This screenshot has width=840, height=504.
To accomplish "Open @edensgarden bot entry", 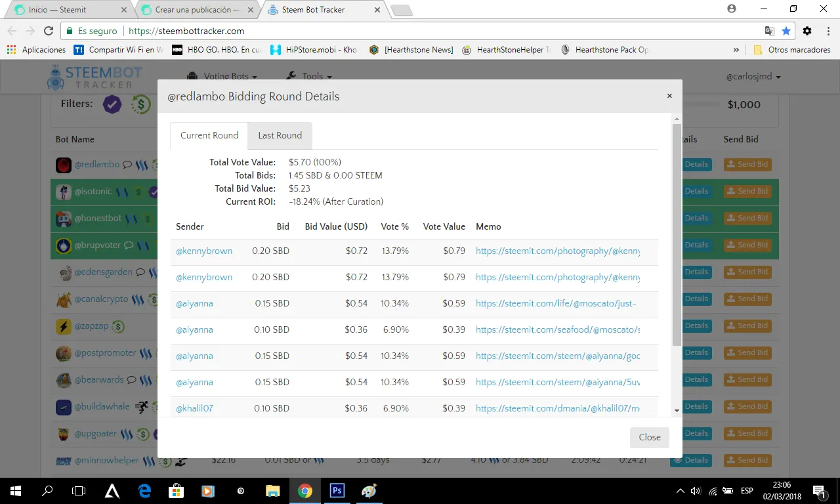I will point(103,272).
